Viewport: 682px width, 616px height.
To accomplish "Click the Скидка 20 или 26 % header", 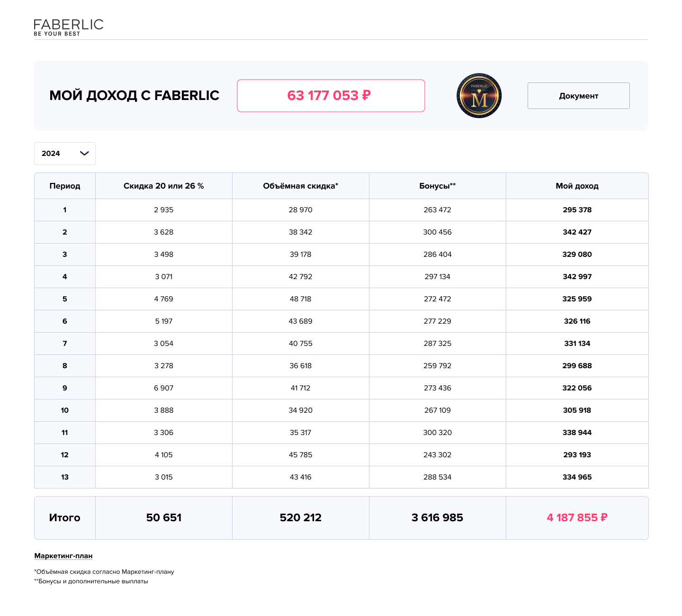I will [x=164, y=186].
